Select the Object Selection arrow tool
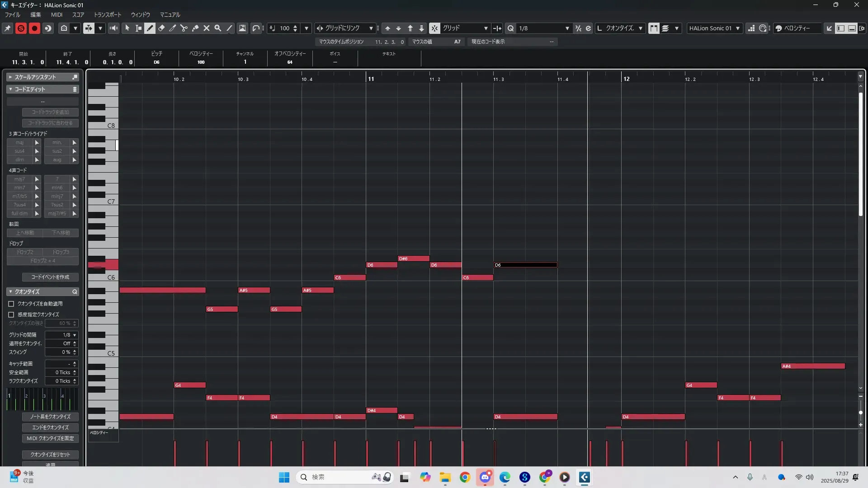 click(127, 28)
